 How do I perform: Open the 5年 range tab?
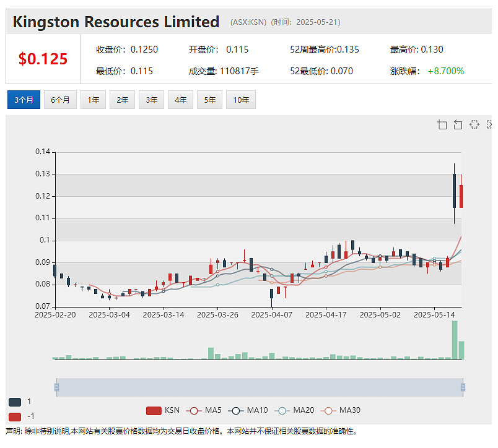coord(209,100)
